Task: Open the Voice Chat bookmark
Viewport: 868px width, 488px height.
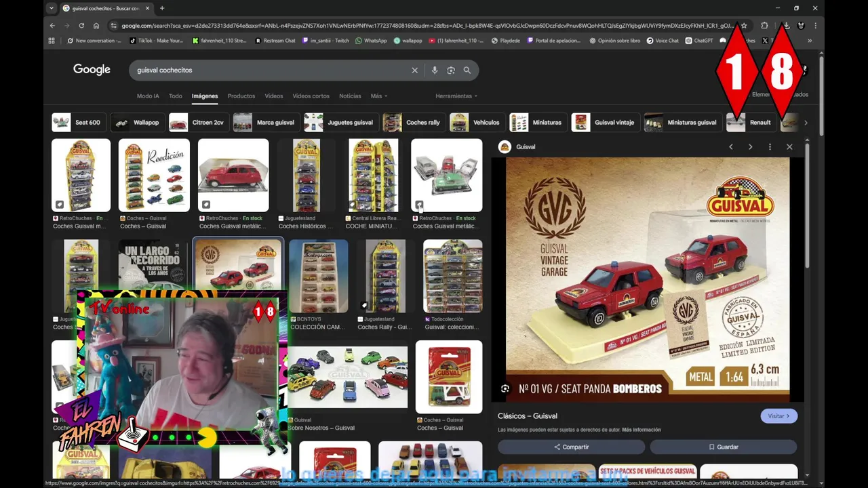Action: 663,41
